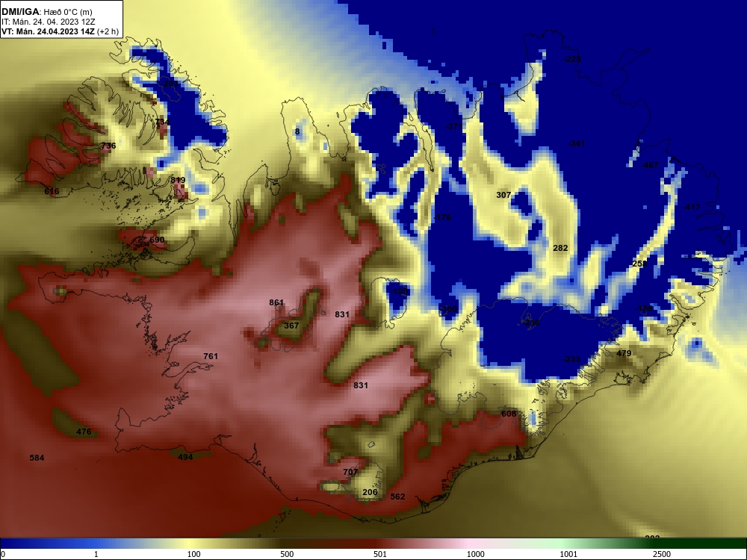The image size is (747, 560).
Task: Click the 282 value label
Action: [560, 248]
